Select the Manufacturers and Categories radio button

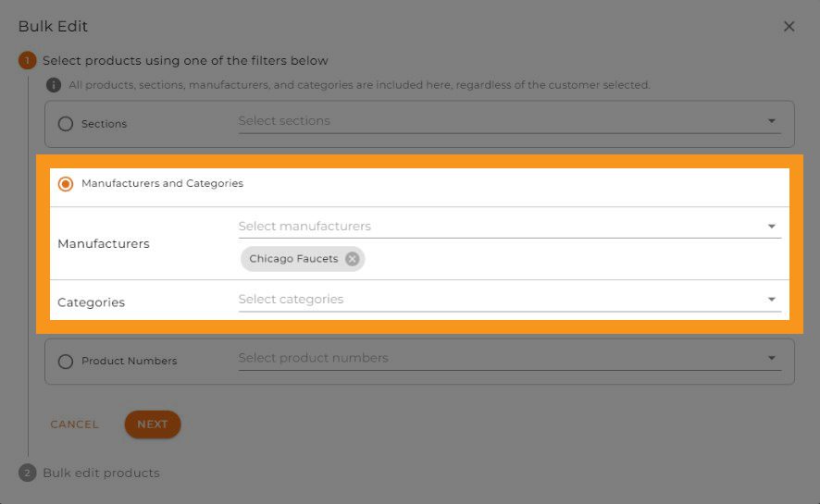66,184
